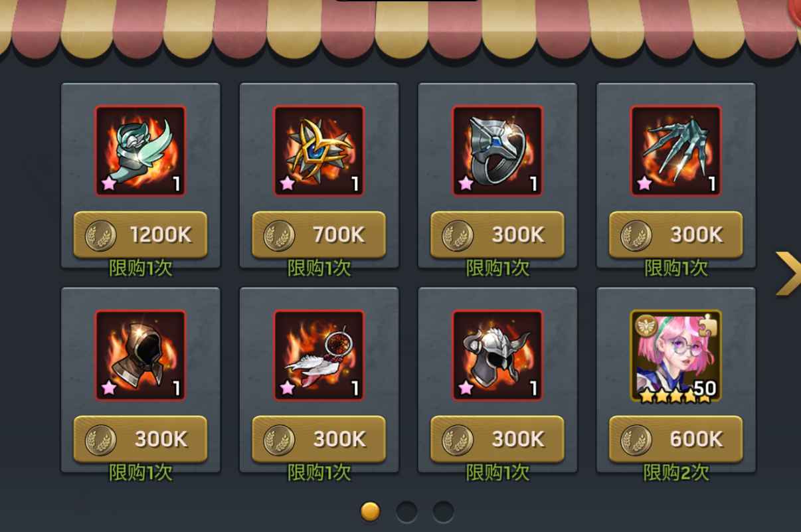Buy the horned helmet for 300K
This screenshot has width=801, height=532.
pos(497,440)
